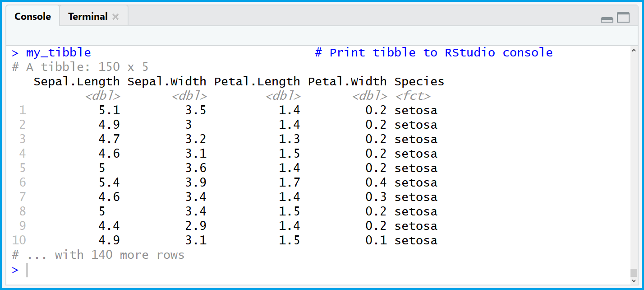The image size is (644, 290).
Task: Minimize the console pane
Action: 607,19
